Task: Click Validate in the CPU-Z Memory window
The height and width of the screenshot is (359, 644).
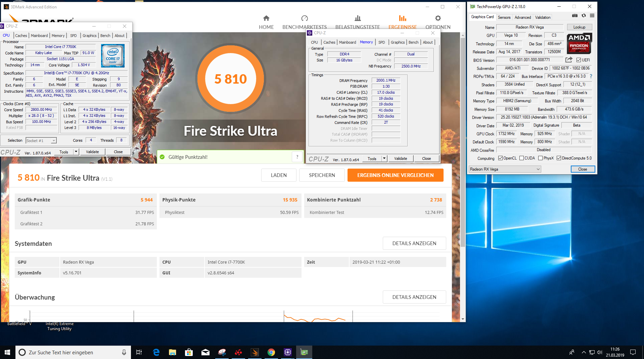Action: (x=401, y=159)
